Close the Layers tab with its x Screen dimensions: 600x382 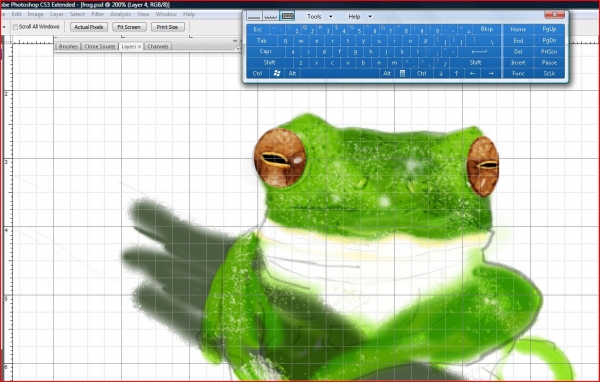point(140,46)
